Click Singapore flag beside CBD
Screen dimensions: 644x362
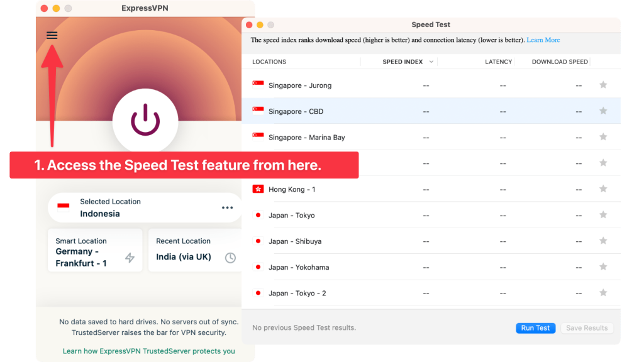point(258,111)
